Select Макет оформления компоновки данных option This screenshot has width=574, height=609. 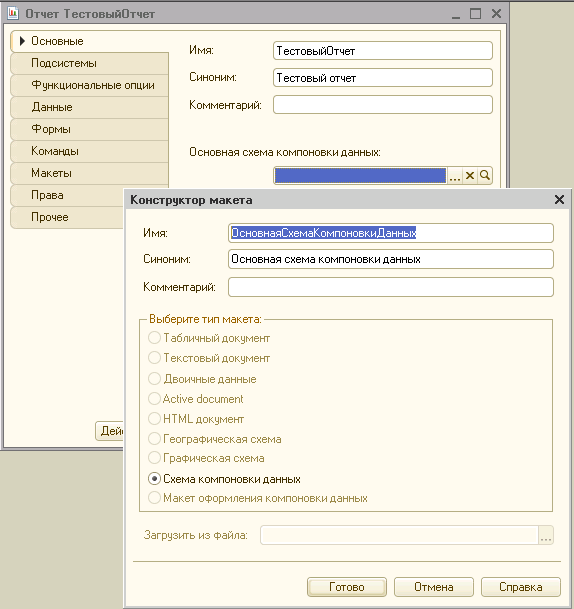pos(154,498)
